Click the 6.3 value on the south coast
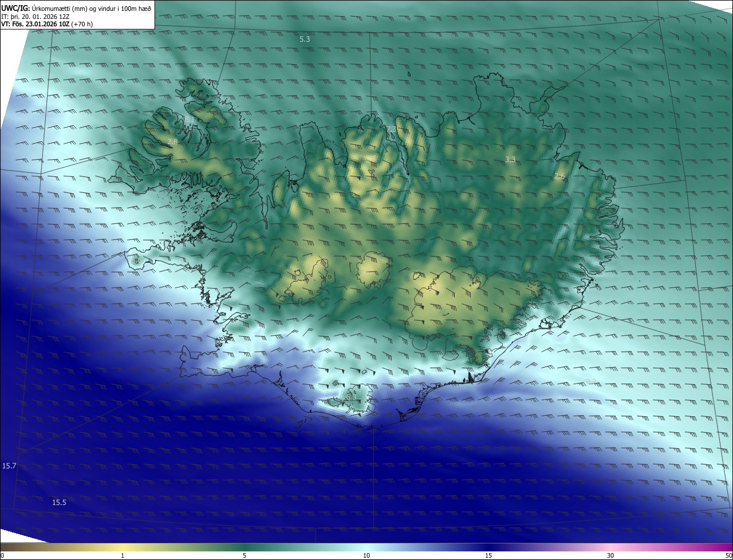The image size is (733, 560). tap(350, 397)
